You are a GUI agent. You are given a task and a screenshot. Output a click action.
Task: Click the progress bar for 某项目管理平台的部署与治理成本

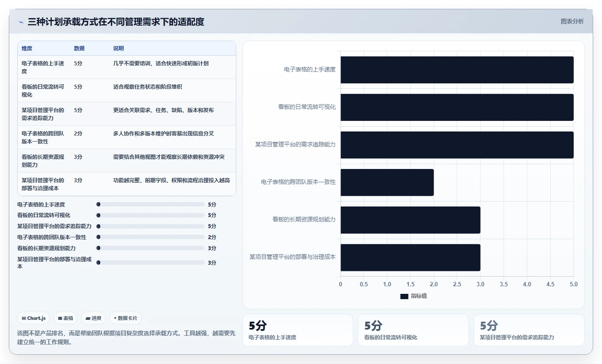pos(150,263)
